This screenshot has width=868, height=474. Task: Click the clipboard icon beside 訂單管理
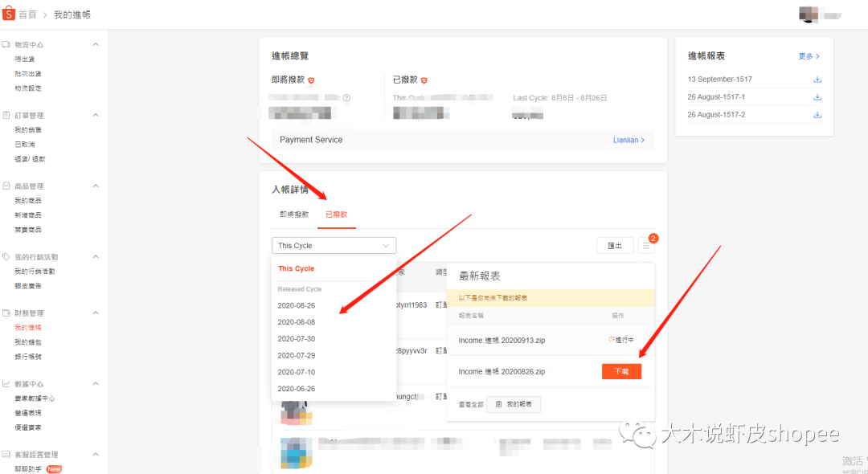pos(6,115)
